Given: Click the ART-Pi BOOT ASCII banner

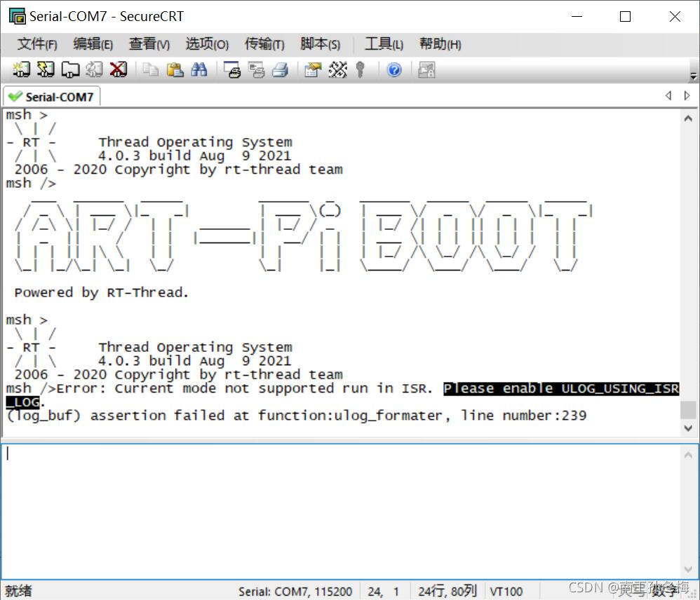Looking at the screenshot, I should click(x=304, y=236).
